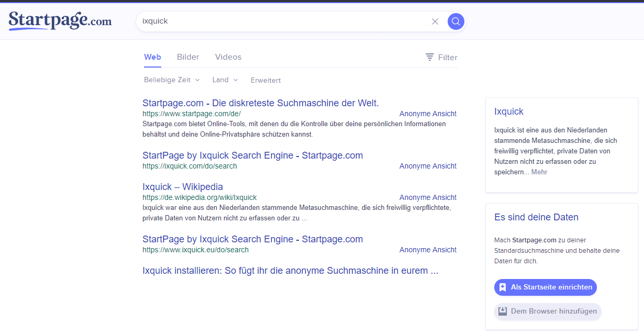Switch to the Videos tab
Screen dimensions: 644x335
(x=228, y=57)
